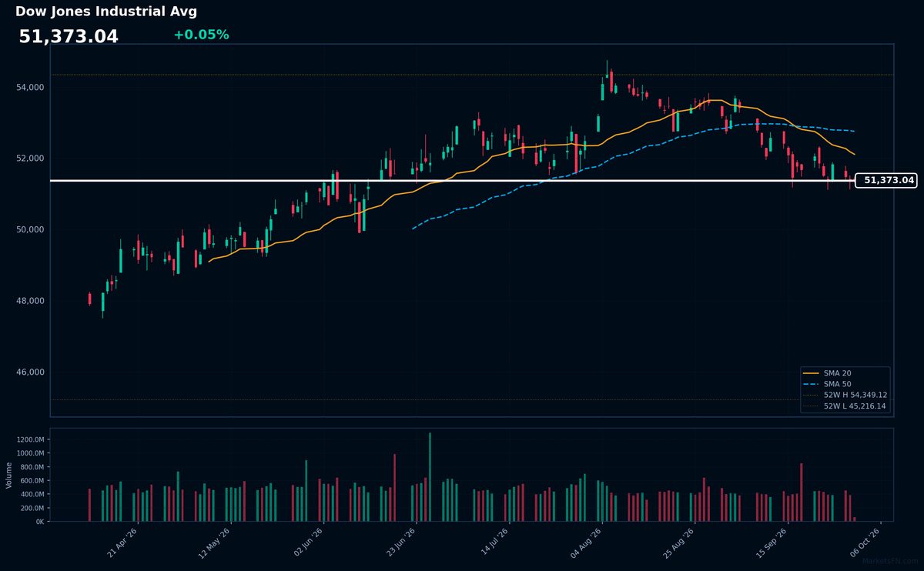Click the 50,000 y-axis label
Viewport: 924px width, 571px height.
point(31,230)
